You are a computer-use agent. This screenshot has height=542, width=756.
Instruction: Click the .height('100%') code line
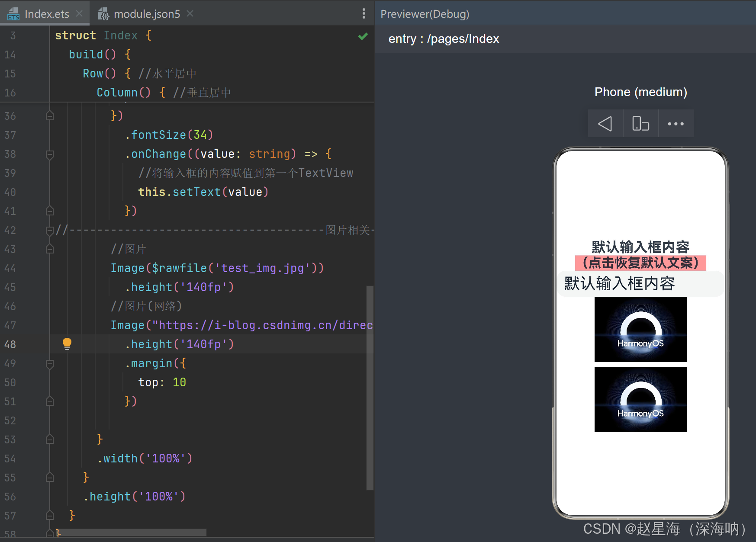click(134, 497)
